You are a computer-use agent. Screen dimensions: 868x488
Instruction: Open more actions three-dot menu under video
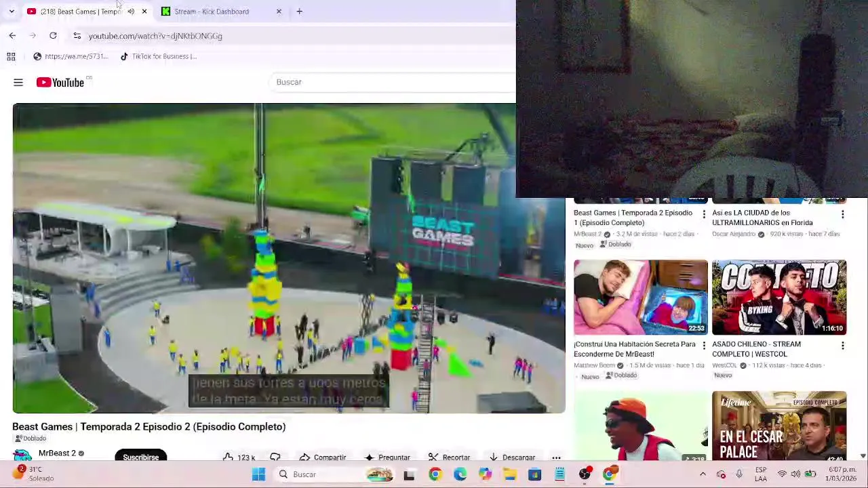click(556, 457)
